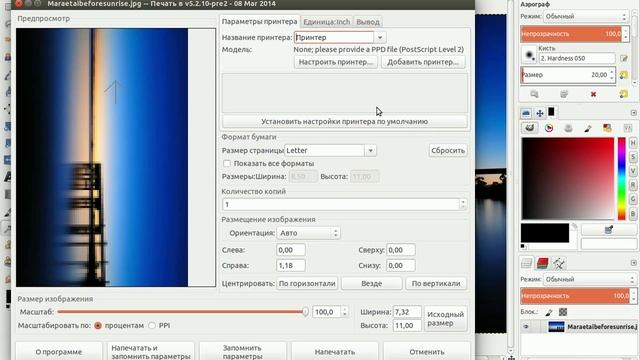
Task: Toggle lock alpha channel checkerboard icon
Action: [563, 312]
